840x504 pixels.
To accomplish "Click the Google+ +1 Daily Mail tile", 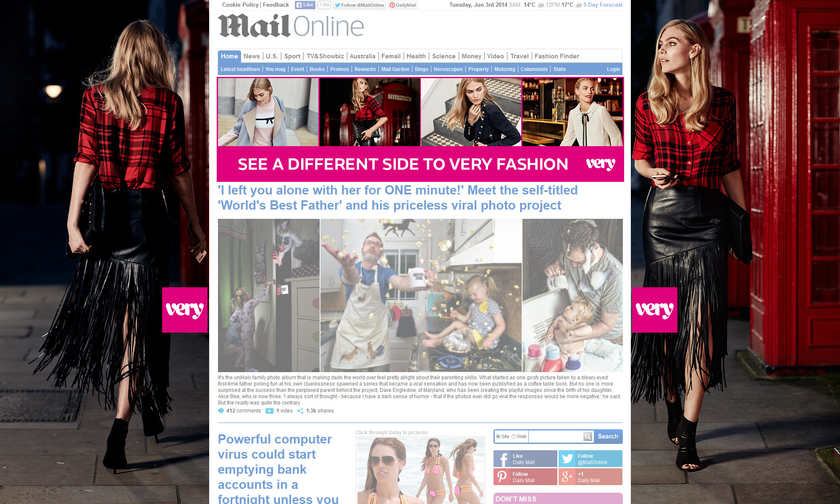I will click(591, 477).
